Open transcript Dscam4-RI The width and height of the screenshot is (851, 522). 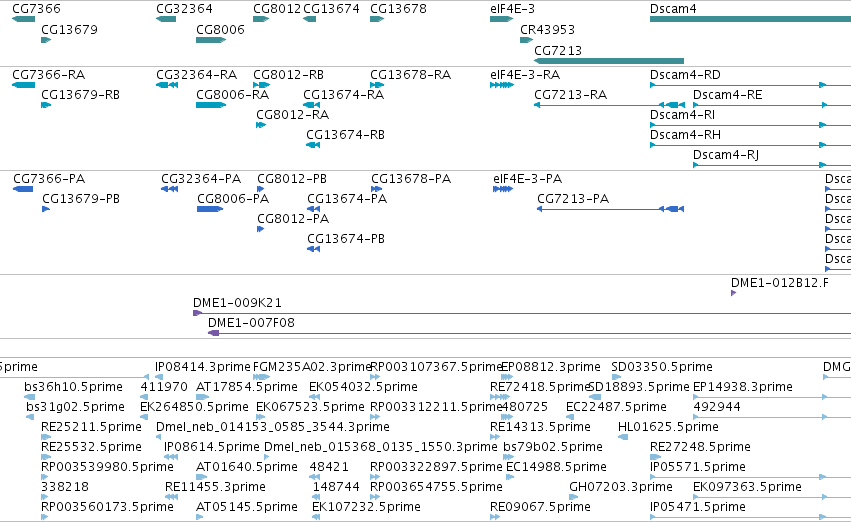point(682,114)
